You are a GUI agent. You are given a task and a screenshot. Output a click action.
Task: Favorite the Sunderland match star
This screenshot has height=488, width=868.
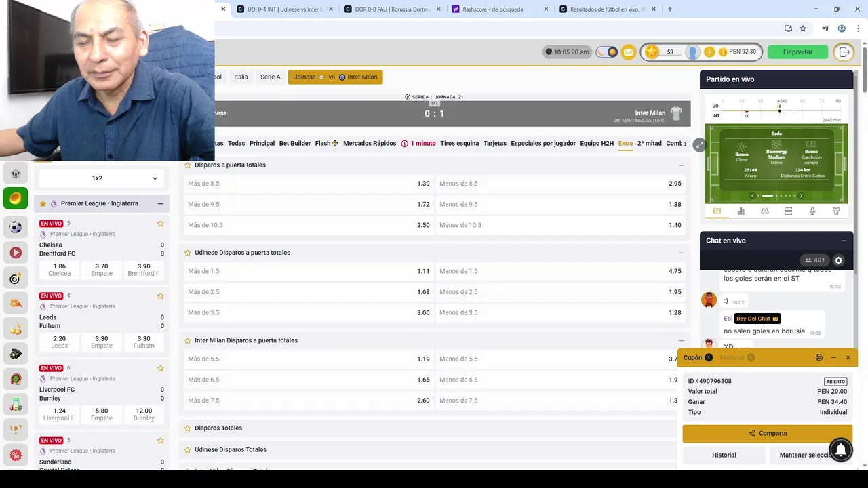point(161,441)
